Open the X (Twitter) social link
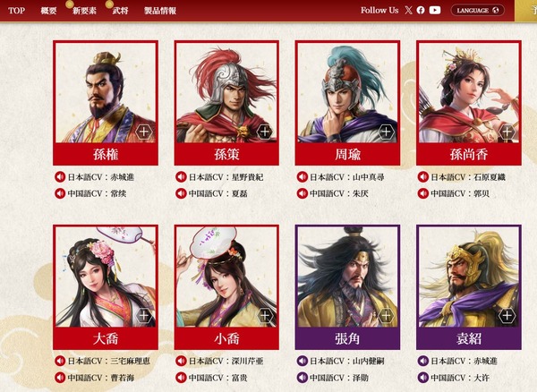The width and height of the screenshot is (537, 392). [408, 10]
